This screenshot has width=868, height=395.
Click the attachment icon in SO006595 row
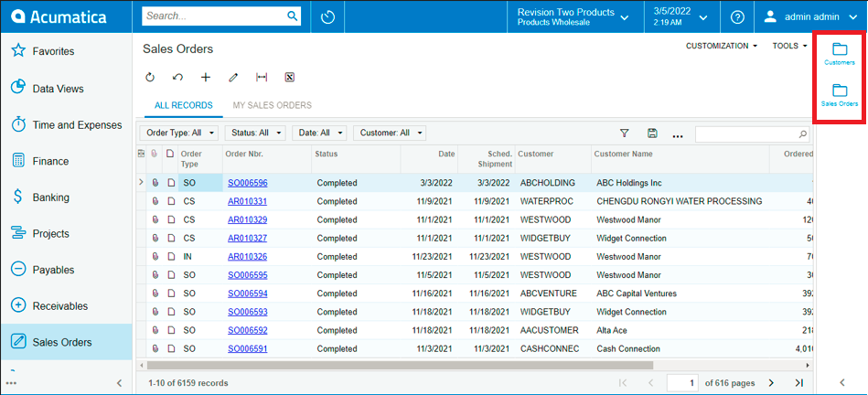coord(155,275)
